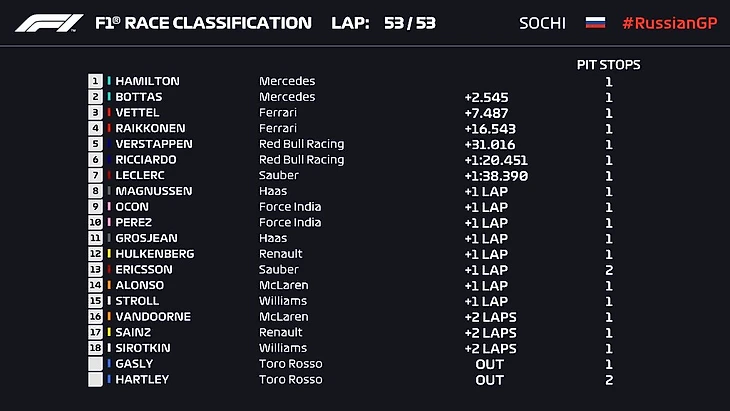Click Ricciardo's gap time +1:20.451
The width and height of the screenshot is (730, 411).
coord(496,160)
